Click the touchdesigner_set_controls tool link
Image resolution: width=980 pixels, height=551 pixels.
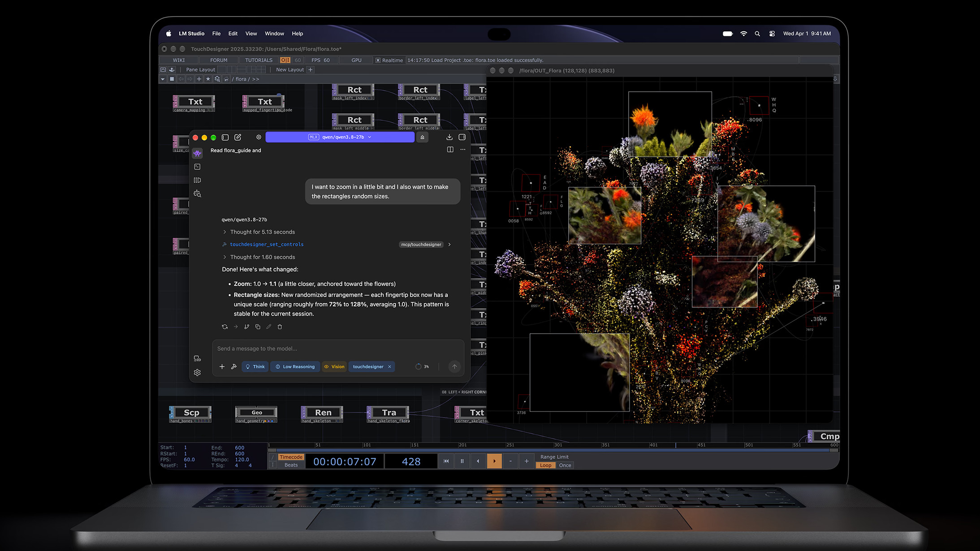tap(267, 245)
